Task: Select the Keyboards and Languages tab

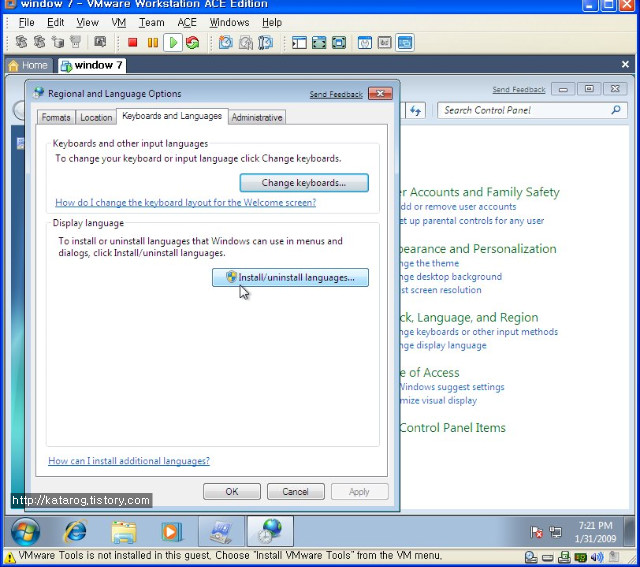Action: pos(172,116)
